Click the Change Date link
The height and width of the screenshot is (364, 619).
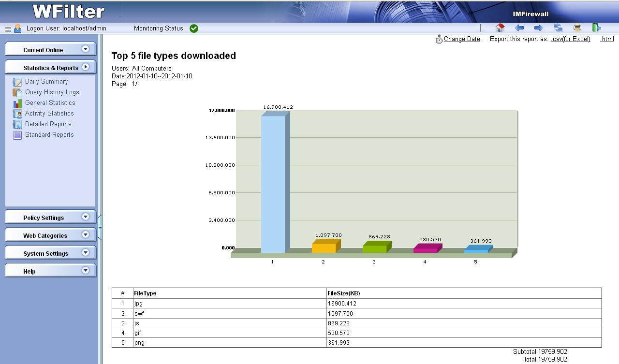(x=462, y=39)
